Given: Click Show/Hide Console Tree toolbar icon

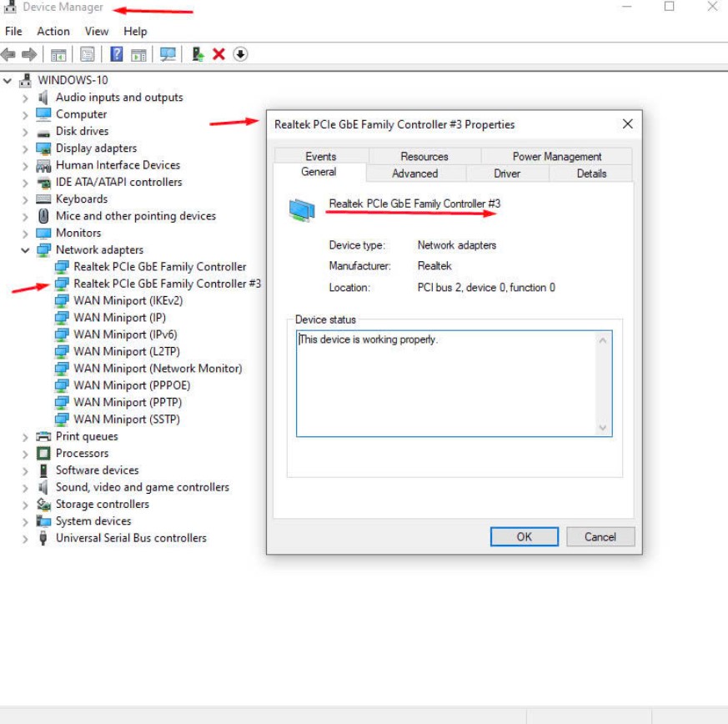Looking at the screenshot, I should 58,55.
